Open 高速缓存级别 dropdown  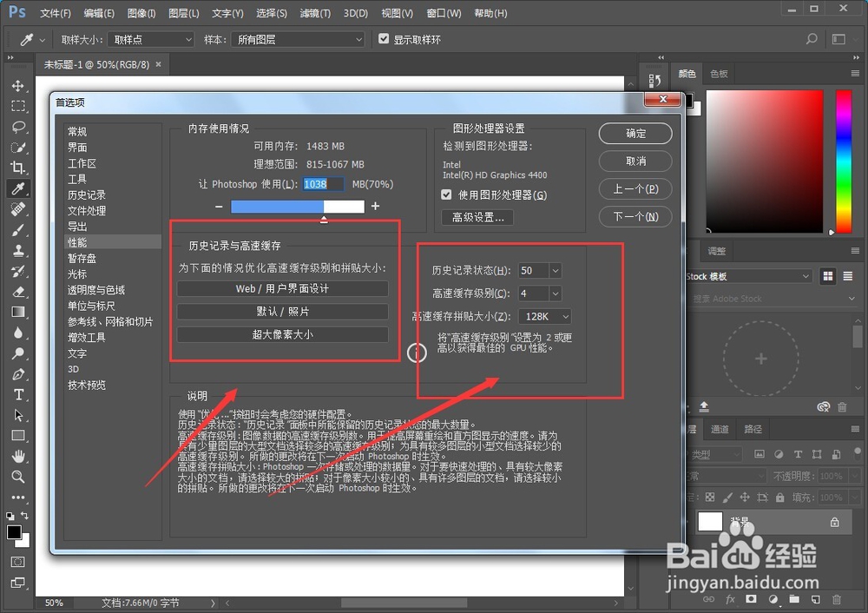coord(555,293)
